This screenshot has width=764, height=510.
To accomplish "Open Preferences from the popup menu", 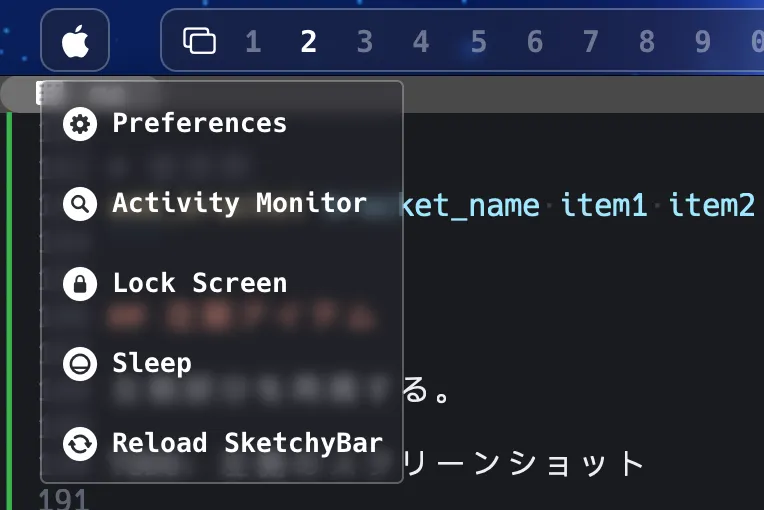I will click(x=199, y=123).
